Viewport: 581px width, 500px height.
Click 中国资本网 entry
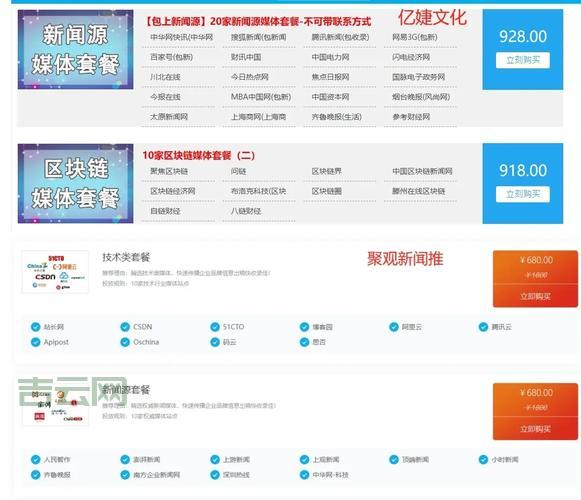pyautogui.click(x=331, y=97)
